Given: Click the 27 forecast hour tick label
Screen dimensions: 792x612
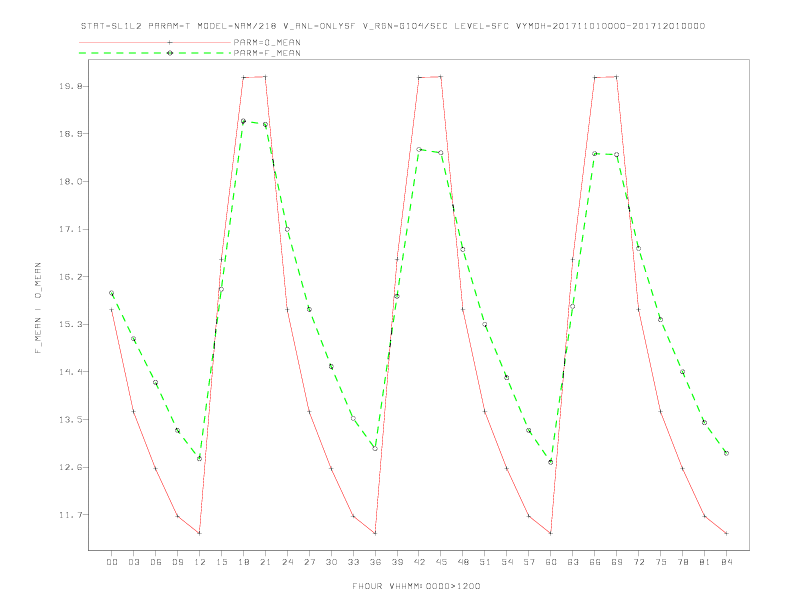Looking at the screenshot, I should 309,562.
